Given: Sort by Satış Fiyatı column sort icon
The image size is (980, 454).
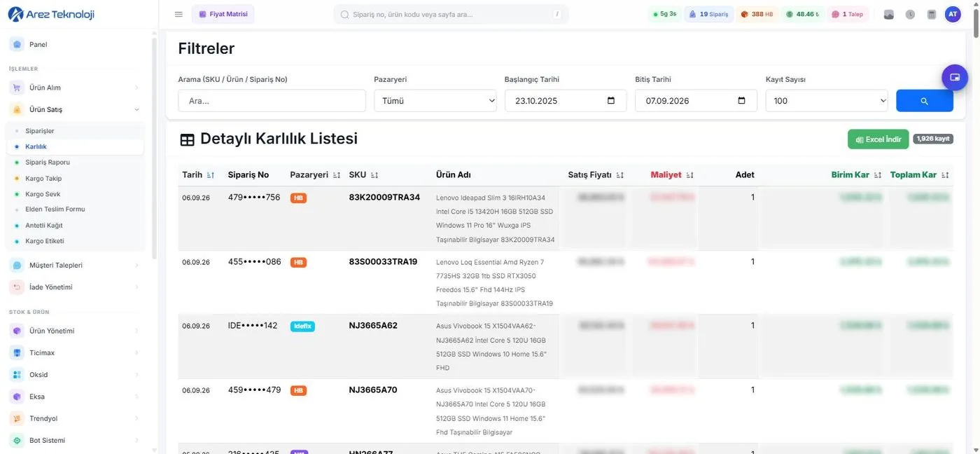Looking at the screenshot, I should point(620,175).
